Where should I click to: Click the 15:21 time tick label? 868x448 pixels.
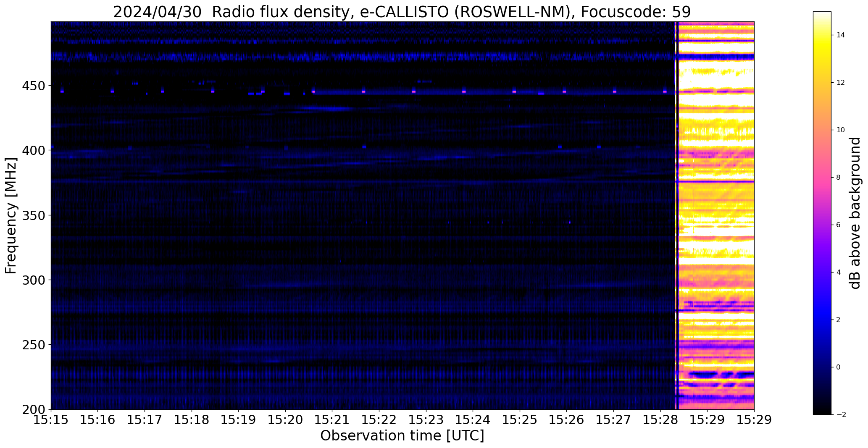(332, 420)
